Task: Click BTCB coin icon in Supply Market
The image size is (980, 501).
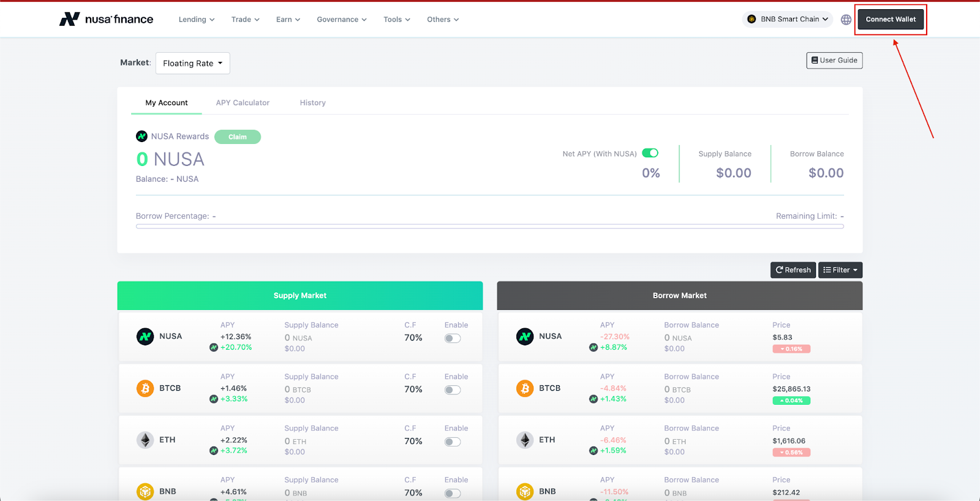Action: click(145, 388)
